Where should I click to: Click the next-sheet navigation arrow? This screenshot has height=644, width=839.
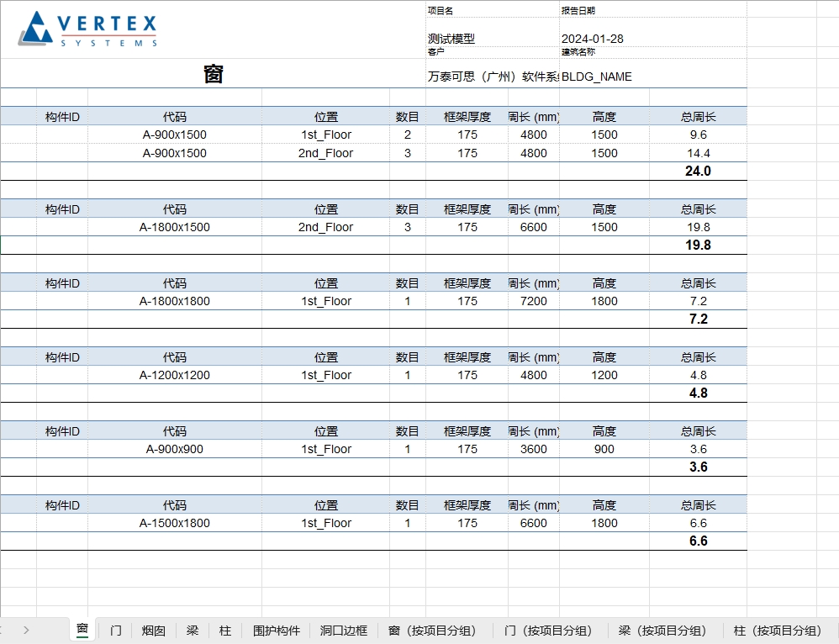click(26, 630)
